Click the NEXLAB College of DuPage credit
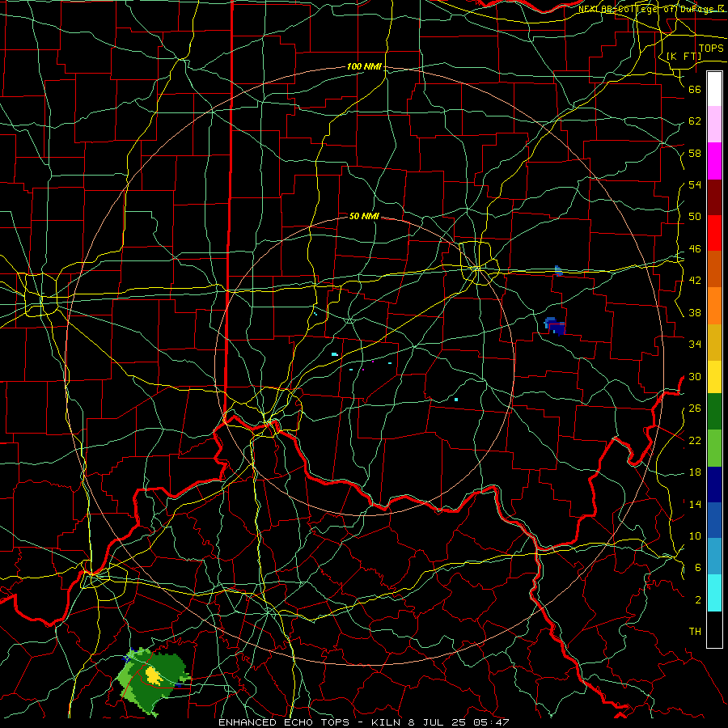This screenshot has width=728, height=728. pos(652,9)
